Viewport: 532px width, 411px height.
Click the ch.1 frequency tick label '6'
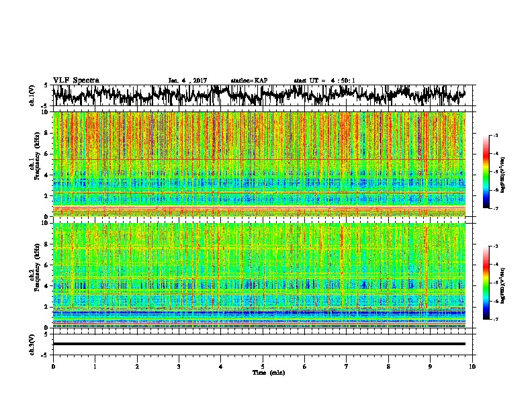47,154
